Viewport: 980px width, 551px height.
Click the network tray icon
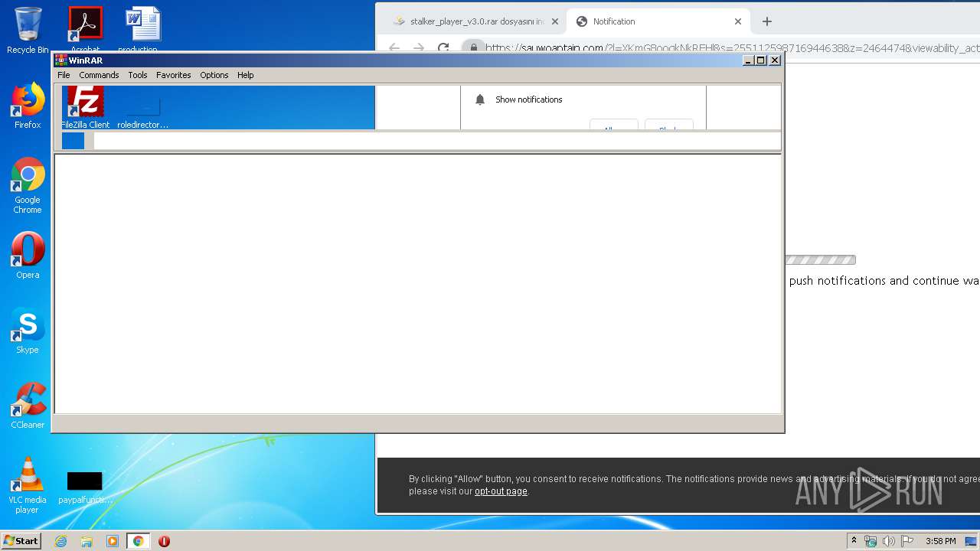click(x=870, y=541)
